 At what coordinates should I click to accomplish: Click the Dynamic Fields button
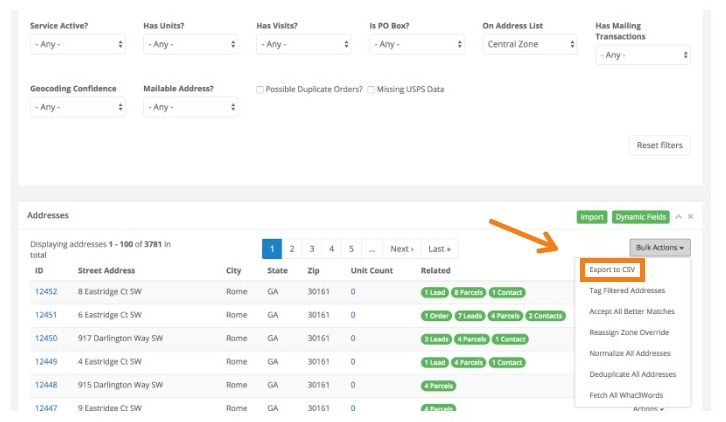(x=641, y=216)
